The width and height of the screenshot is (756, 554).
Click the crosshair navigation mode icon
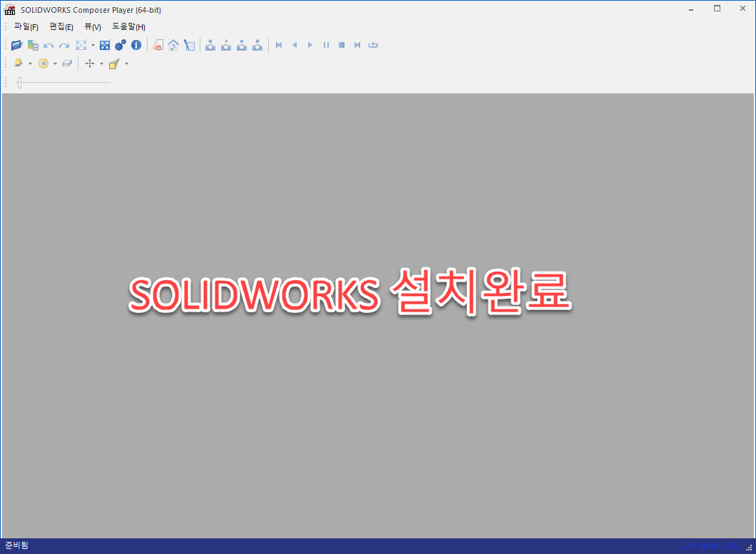[x=90, y=63]
